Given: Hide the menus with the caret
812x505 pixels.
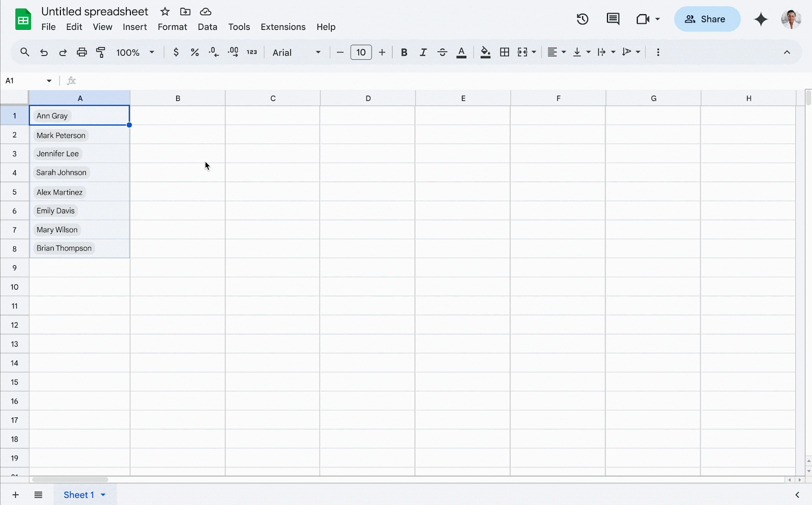Looking at the screenshot, I should (787, 52).
